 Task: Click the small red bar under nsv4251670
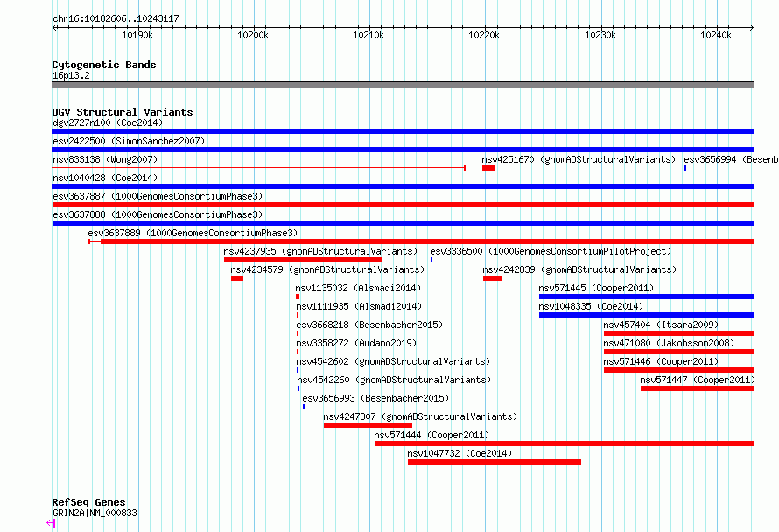(488, 168)
